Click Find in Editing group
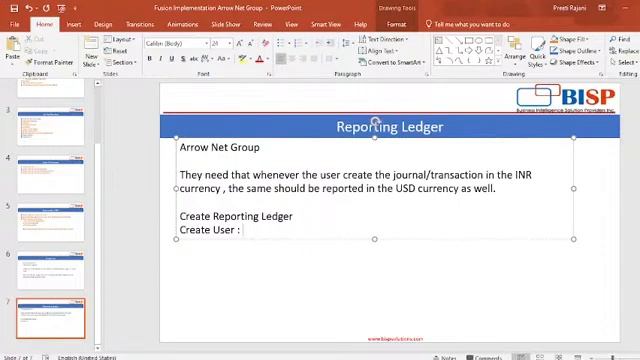This screenshot has height=360, width=640. 620,39
